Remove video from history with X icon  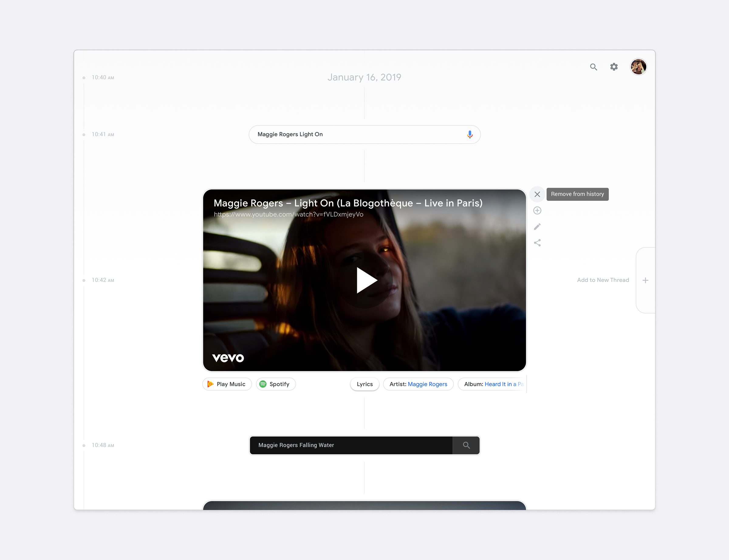pyautogui.click(x=537, y=194)
